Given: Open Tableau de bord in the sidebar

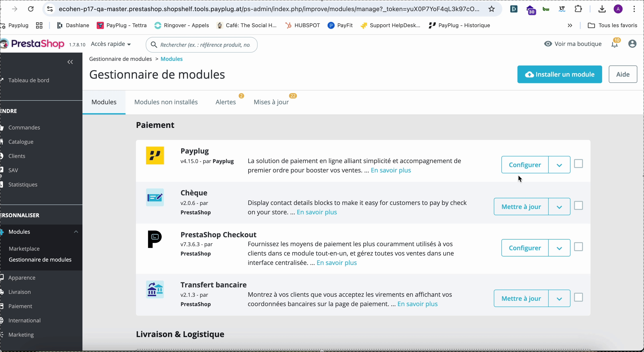Looking at the screenshot, I should (x=29, y=80).
